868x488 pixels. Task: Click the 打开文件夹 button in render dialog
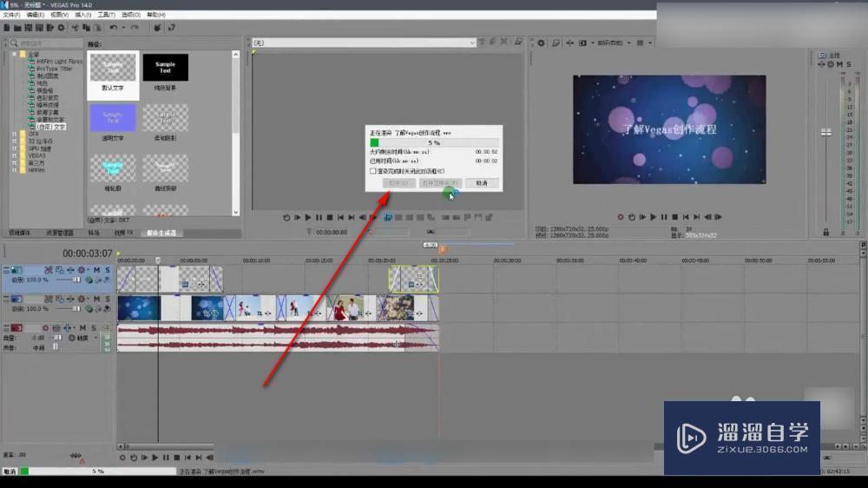tap(440, 183)
